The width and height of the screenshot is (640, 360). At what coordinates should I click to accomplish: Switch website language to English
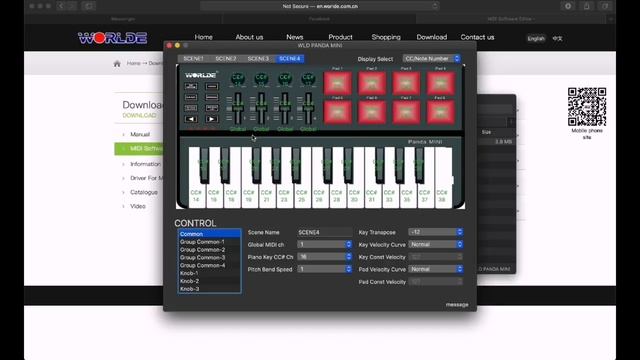(536, 38)
